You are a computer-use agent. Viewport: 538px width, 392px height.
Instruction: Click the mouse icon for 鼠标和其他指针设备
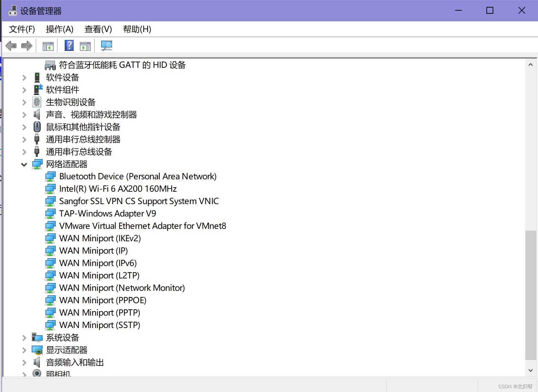pos(37,127)
